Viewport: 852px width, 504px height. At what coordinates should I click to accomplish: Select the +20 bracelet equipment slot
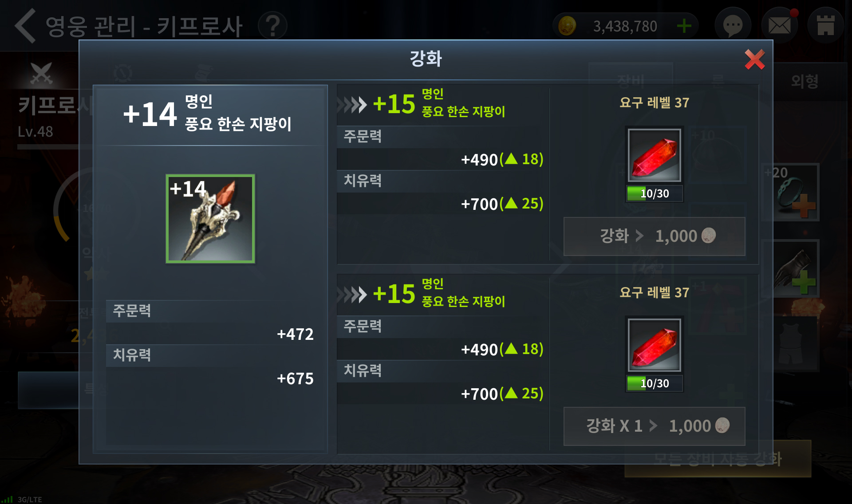point(791,192)
